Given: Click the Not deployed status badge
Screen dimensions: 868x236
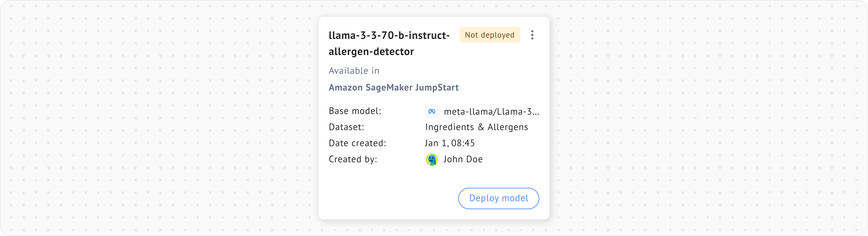Looking at the screenshot, I should coord(490,35).
